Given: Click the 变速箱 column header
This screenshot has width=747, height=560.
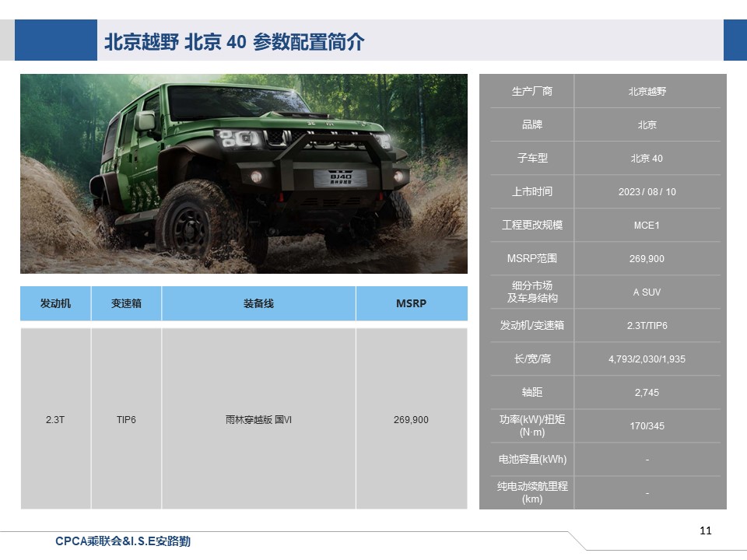Looking at the screenshot, I should click(x=126, y=303).
